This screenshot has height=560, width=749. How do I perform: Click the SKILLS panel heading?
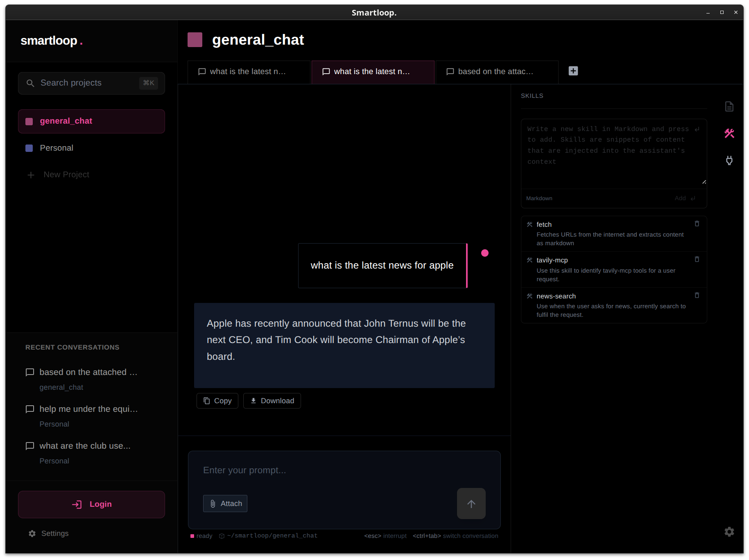[x=532, y=96]
